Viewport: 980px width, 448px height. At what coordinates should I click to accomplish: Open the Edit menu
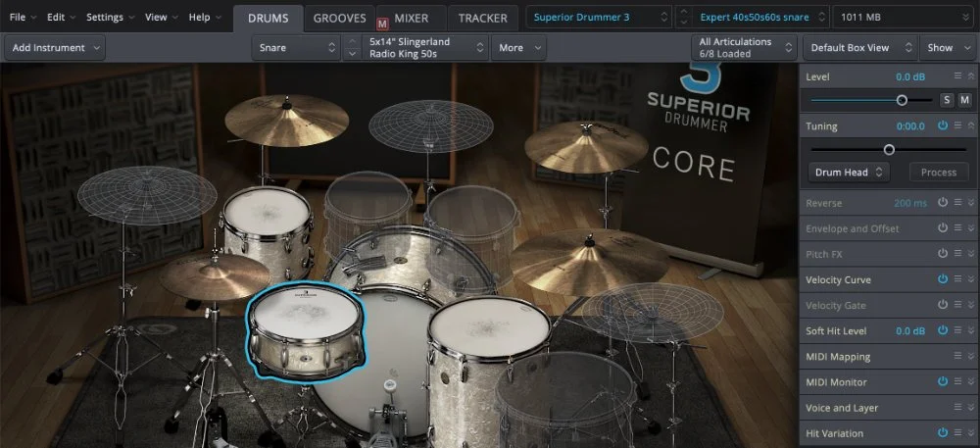click(x=61, y=18)
